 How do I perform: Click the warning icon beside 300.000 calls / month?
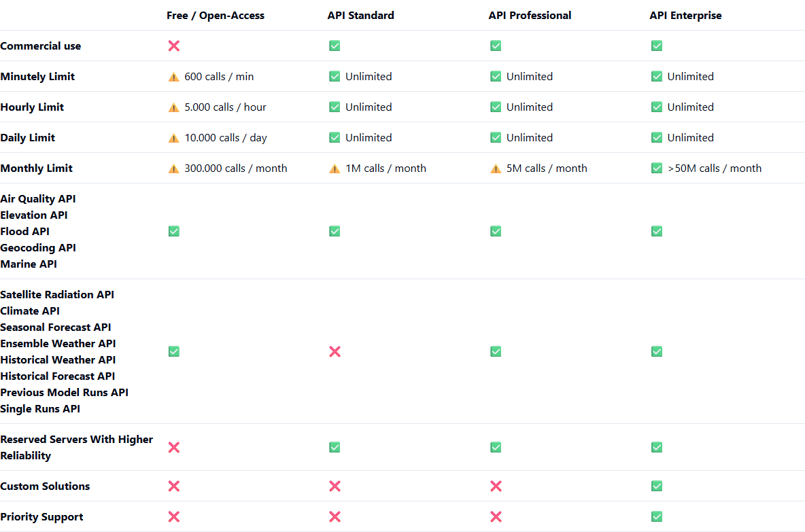[x=174, y=169]
